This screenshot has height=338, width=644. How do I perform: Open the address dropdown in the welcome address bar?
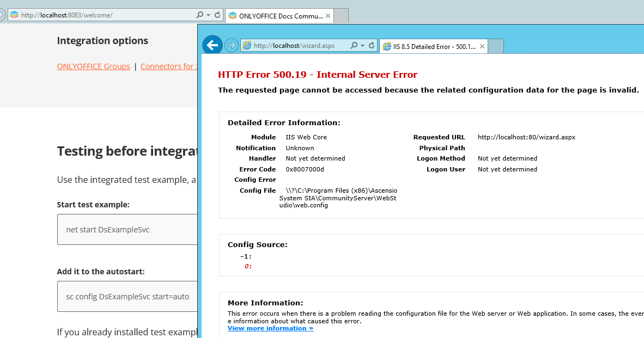point(208,15)
